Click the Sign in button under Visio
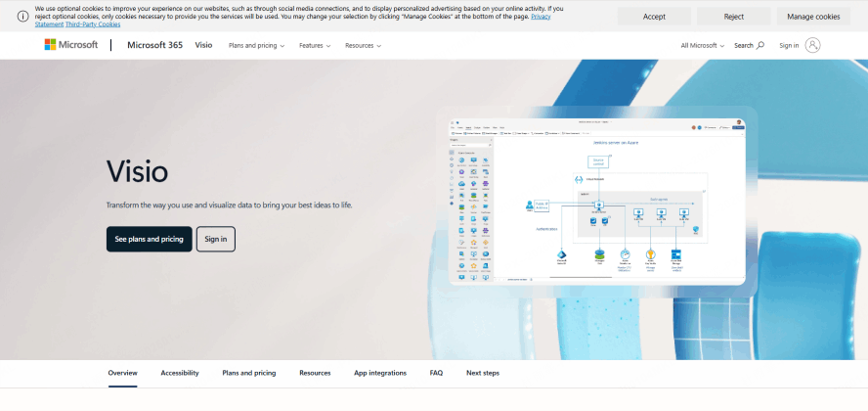This screenshot has height=411, width=868. pos(215,239)
